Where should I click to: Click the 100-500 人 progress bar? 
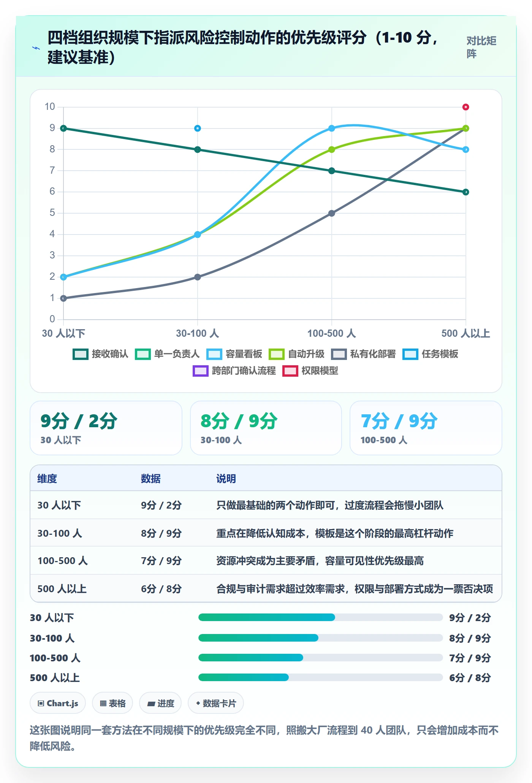[320, 657]
